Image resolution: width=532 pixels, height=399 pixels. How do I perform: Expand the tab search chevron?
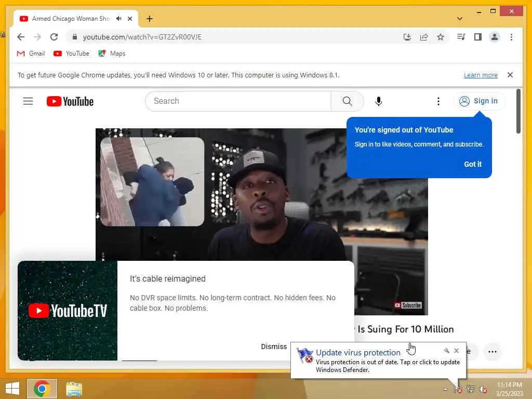coord(460,19)
